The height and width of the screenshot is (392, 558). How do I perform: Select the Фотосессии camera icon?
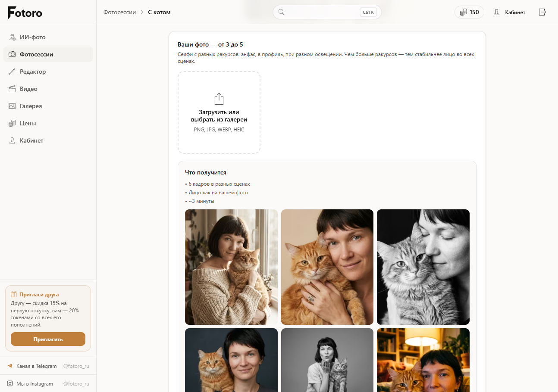click(x=12, y=55)
